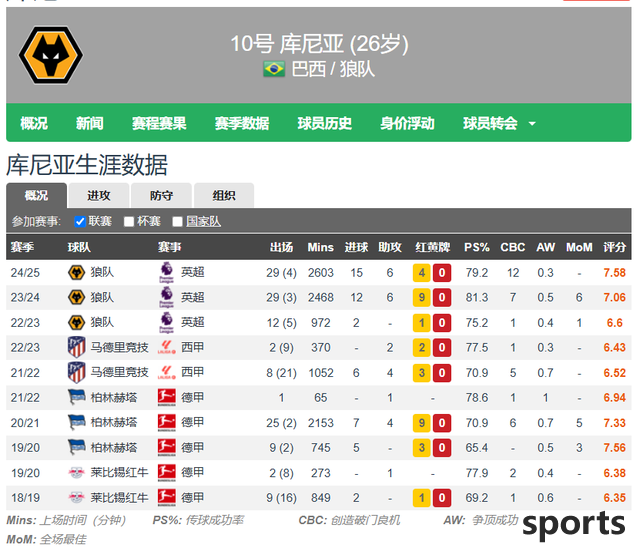Sort by the 助攻 column header
Viewport: 640px width, 555px height.
click(x=390, y=247)
